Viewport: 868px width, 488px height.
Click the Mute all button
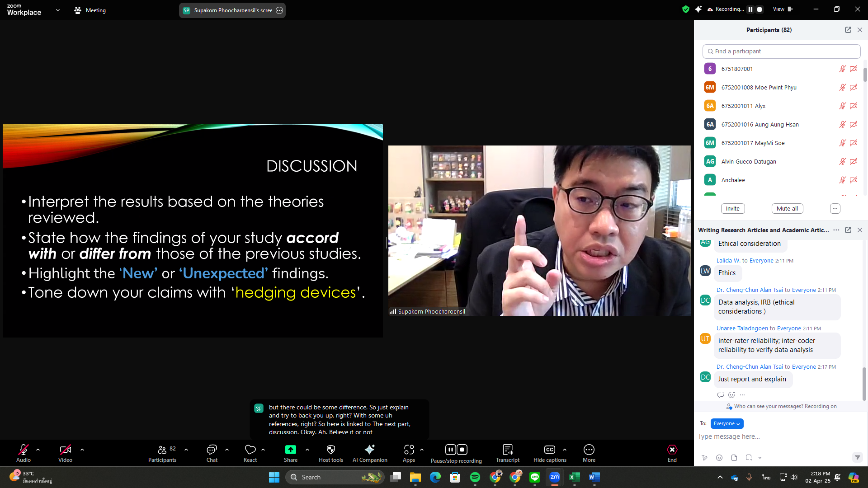(x=787, y=208)
